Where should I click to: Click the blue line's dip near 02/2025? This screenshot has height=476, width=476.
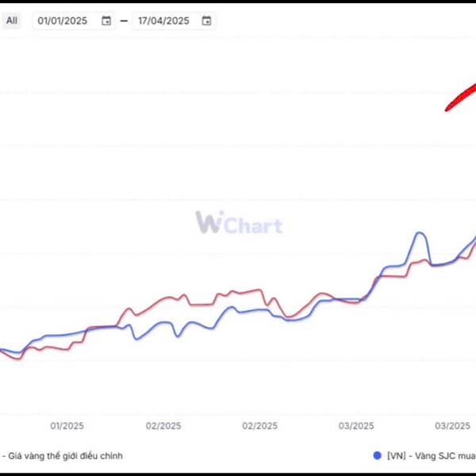tap(178, 336)
